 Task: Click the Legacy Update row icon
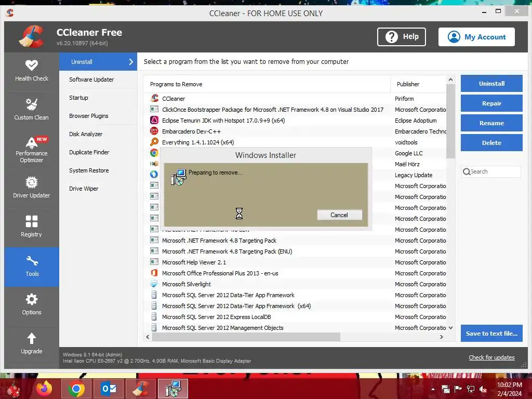coord(154,175)
